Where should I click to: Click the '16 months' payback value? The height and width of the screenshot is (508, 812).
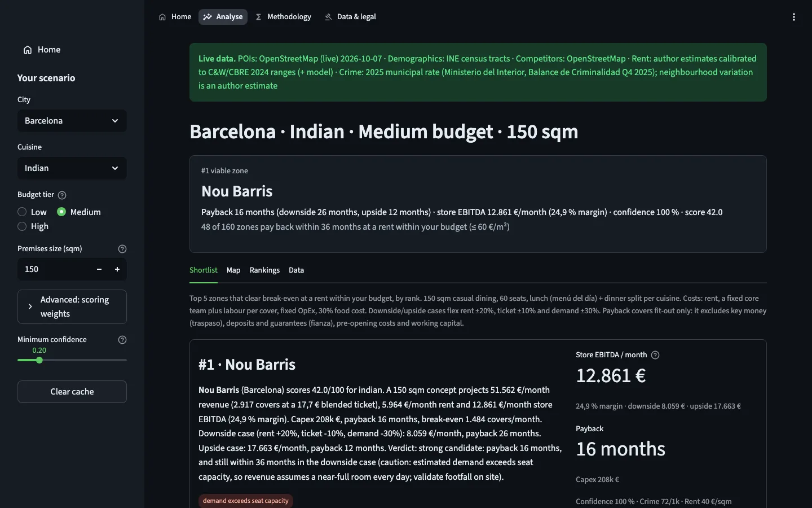tap(620, 449)
